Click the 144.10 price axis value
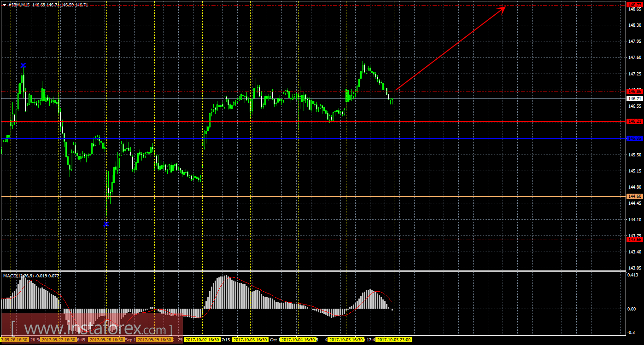The width and height of the screenshot is (644, 345). pos(634,219)
